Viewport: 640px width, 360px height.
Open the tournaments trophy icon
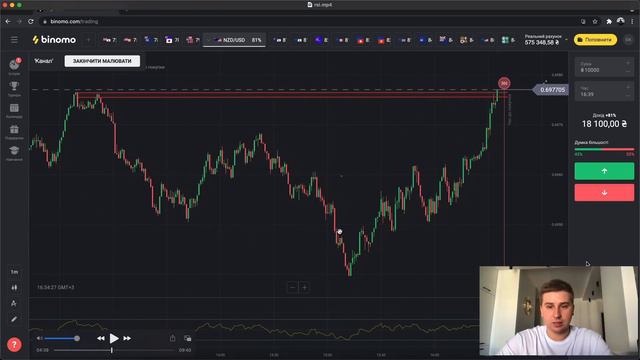click(14, 86)
